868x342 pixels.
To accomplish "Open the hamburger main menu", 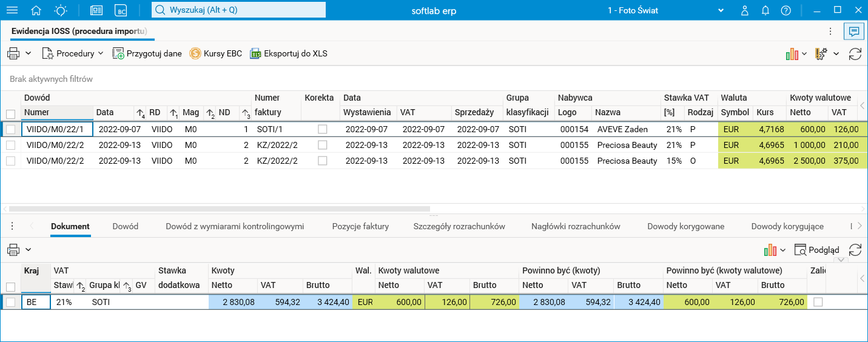I will coord(12,10).
